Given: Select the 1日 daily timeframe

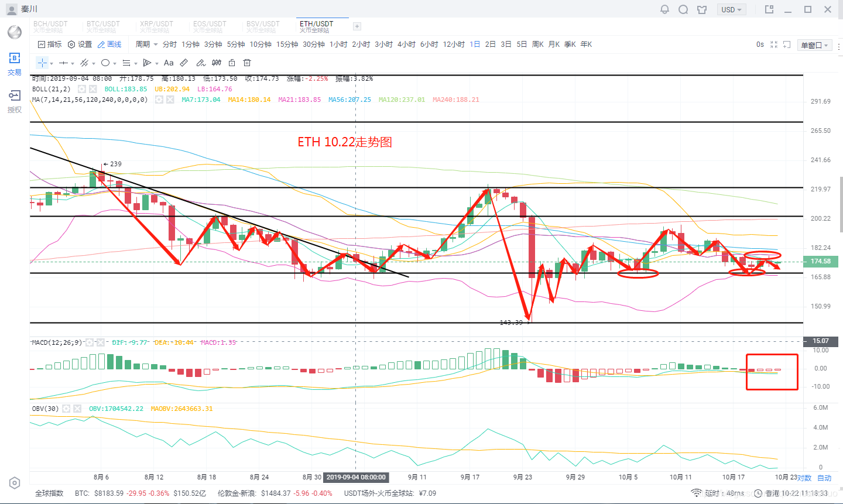Looking at the screenshot, I should [x=475, y=44].
